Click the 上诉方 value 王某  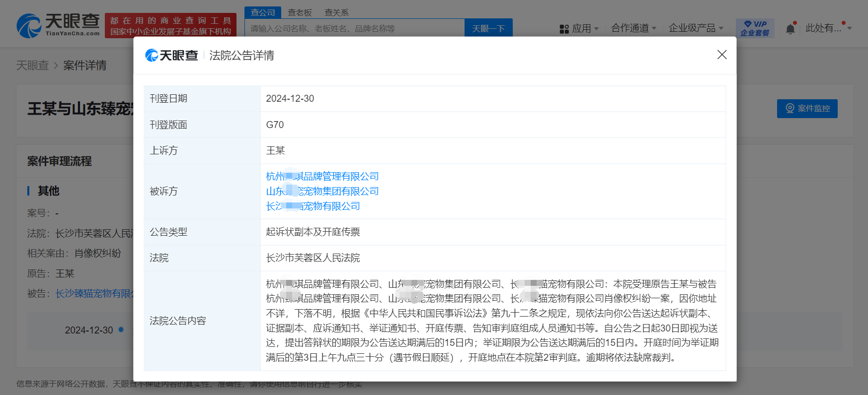275,151
